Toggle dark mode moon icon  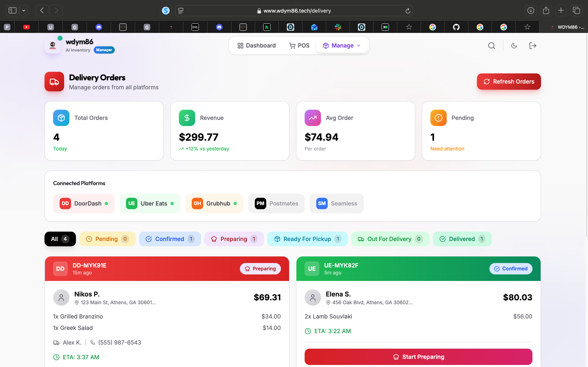(514, 46)
